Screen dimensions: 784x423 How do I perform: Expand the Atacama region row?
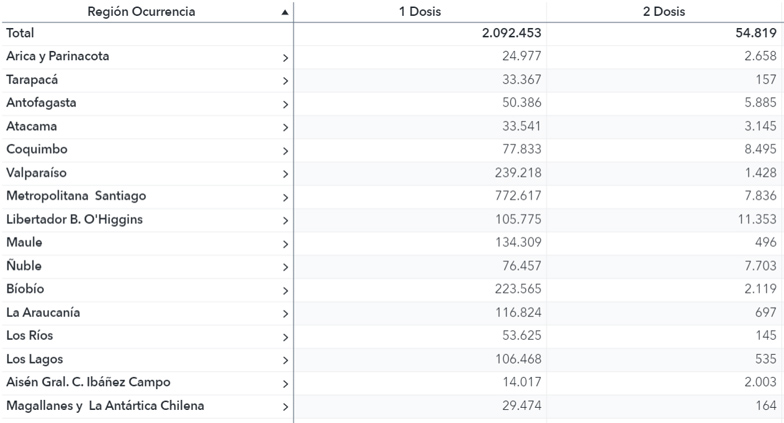point(285,127)
